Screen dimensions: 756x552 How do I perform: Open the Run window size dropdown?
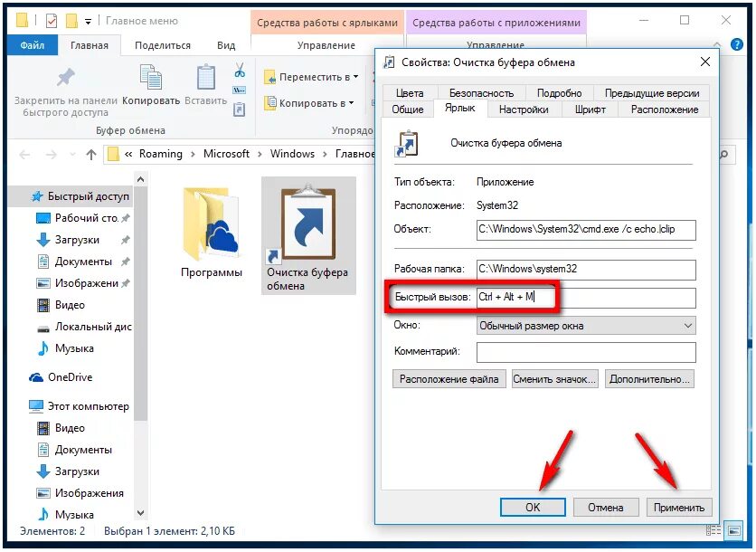pyautogui.click(x=586, y=326)
